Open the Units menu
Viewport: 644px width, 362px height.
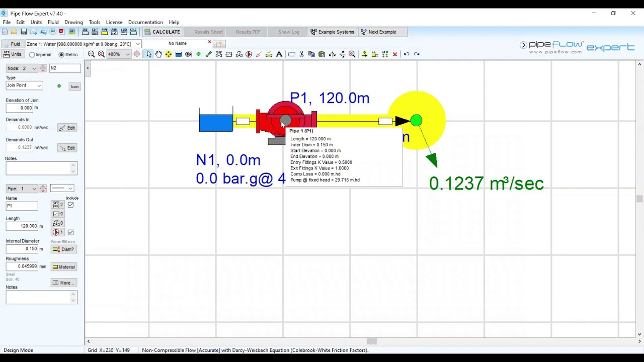coord(36,22)
